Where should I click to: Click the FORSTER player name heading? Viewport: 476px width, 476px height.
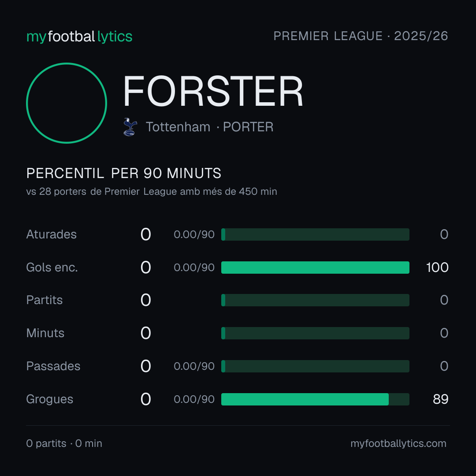click(213, 91)
